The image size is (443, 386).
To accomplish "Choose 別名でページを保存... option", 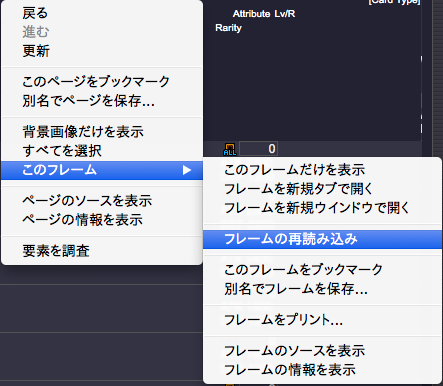I will coord(102,101).
